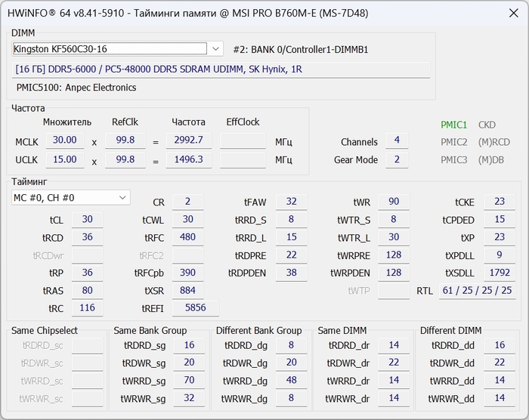Select the RTL value 61 / 25 / 25 / 25
529x420 pixels.
click(x=477, y=291)
